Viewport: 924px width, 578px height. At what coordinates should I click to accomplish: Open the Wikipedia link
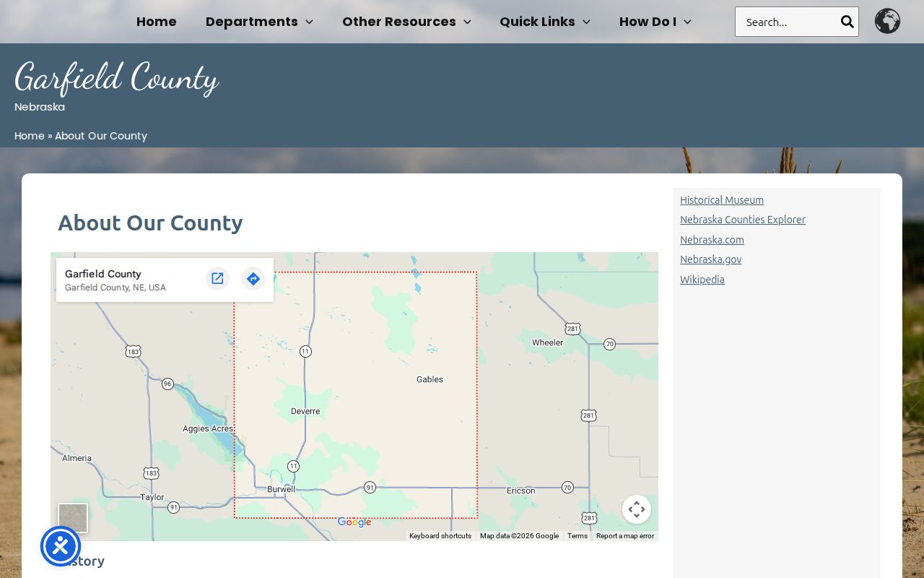702,280
